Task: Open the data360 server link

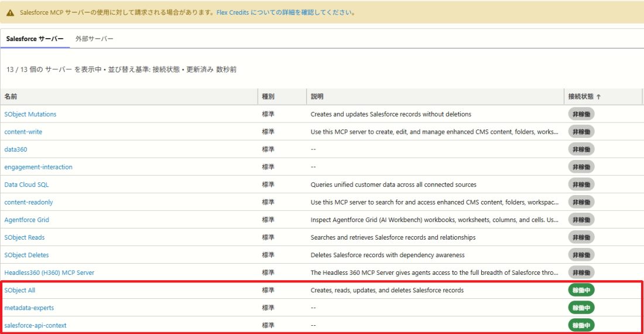Action: pos(16,149)
